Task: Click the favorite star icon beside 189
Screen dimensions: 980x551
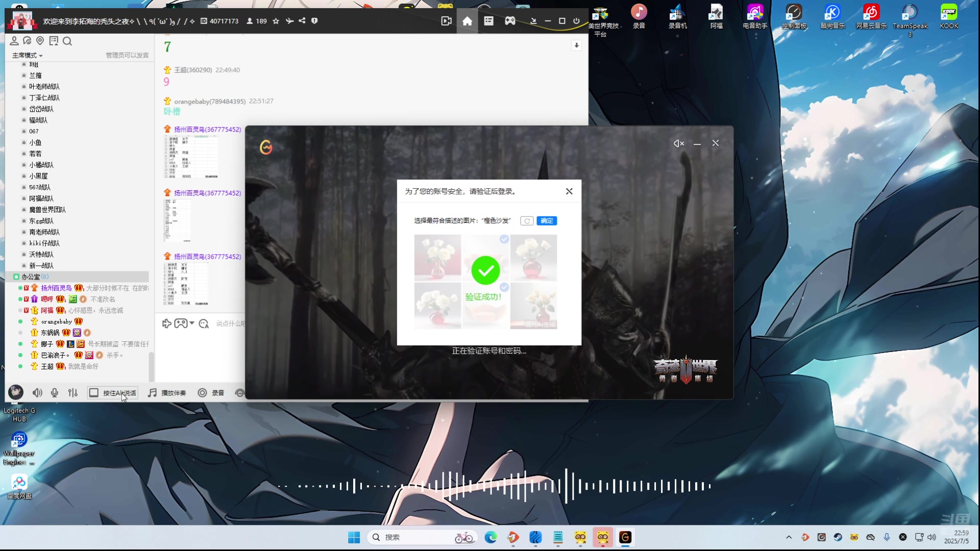Action: [276, 21]
